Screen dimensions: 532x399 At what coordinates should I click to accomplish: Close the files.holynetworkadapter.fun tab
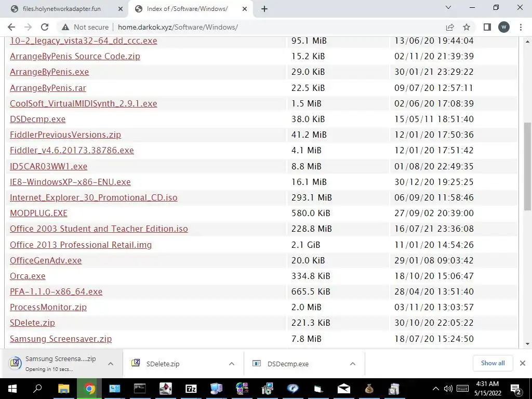120,9
